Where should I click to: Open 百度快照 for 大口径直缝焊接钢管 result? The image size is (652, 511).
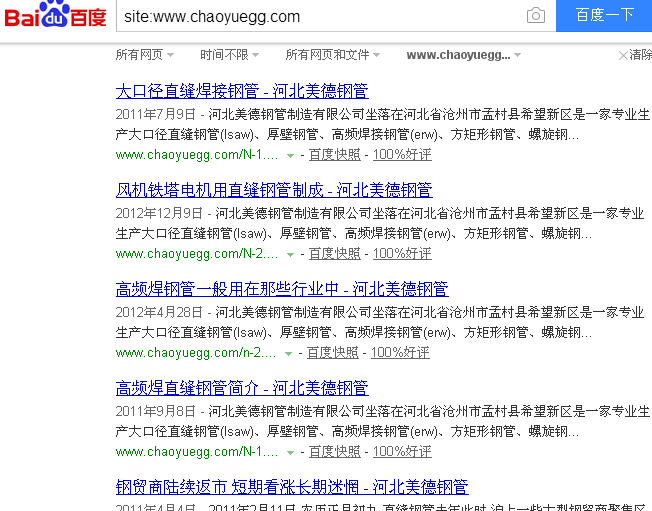(x=335, y=155)
